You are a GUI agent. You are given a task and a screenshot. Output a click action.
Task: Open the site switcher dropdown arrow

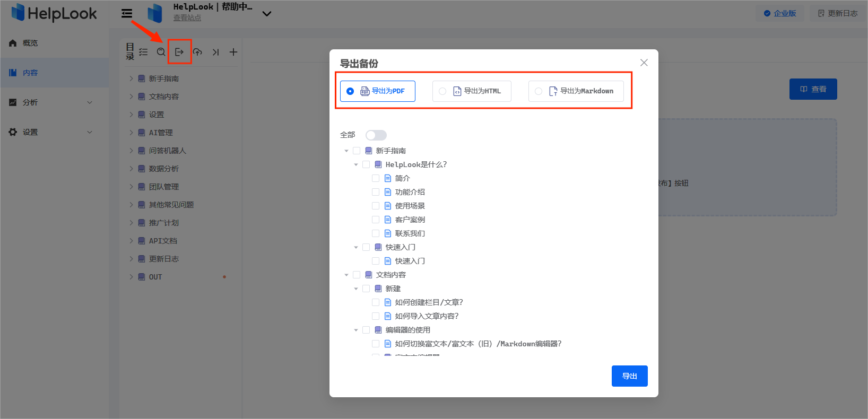tap(267, 14)
